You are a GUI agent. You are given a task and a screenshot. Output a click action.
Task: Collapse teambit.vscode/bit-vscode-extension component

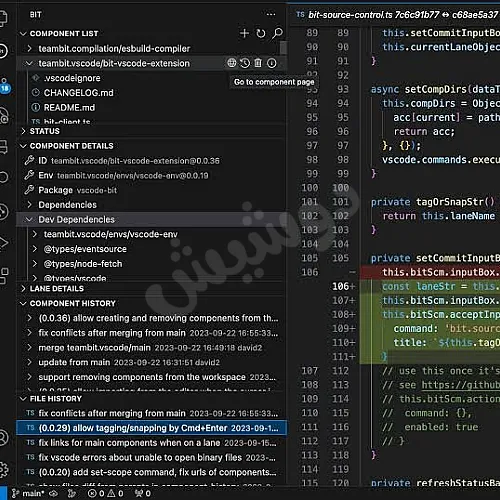[x=29, y=63]
